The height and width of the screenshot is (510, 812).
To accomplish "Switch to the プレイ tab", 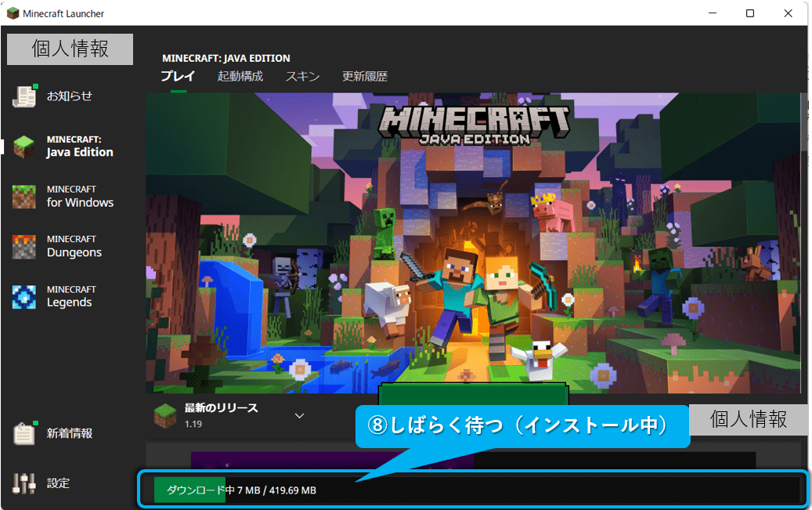I will (x=178, y=76).
